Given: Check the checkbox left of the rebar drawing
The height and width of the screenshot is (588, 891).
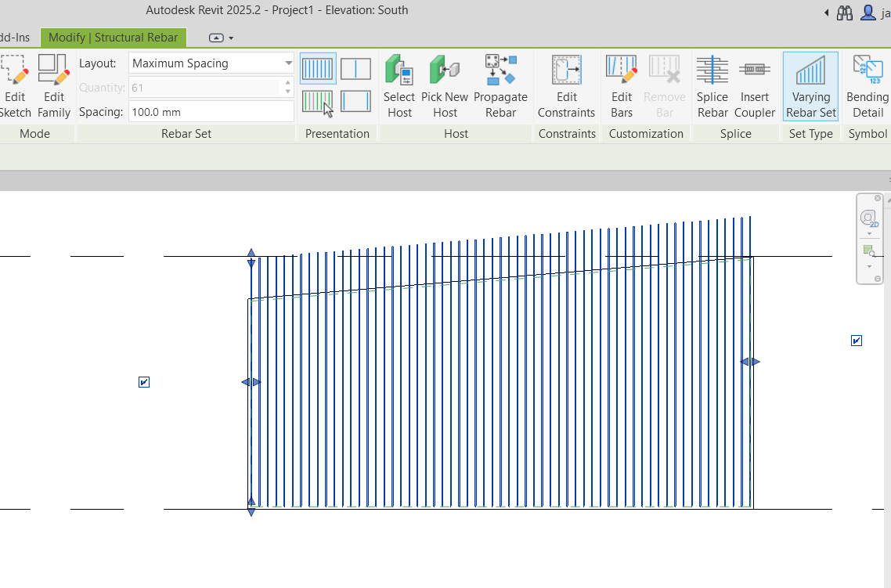Looking at the screenshot, I should [144, 382].
